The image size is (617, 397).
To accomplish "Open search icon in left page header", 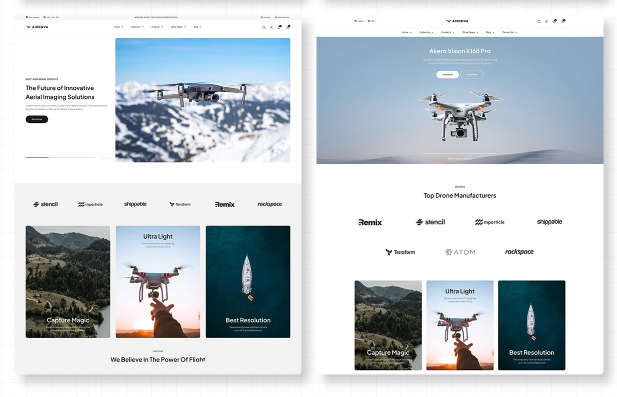I will [264, 27].
